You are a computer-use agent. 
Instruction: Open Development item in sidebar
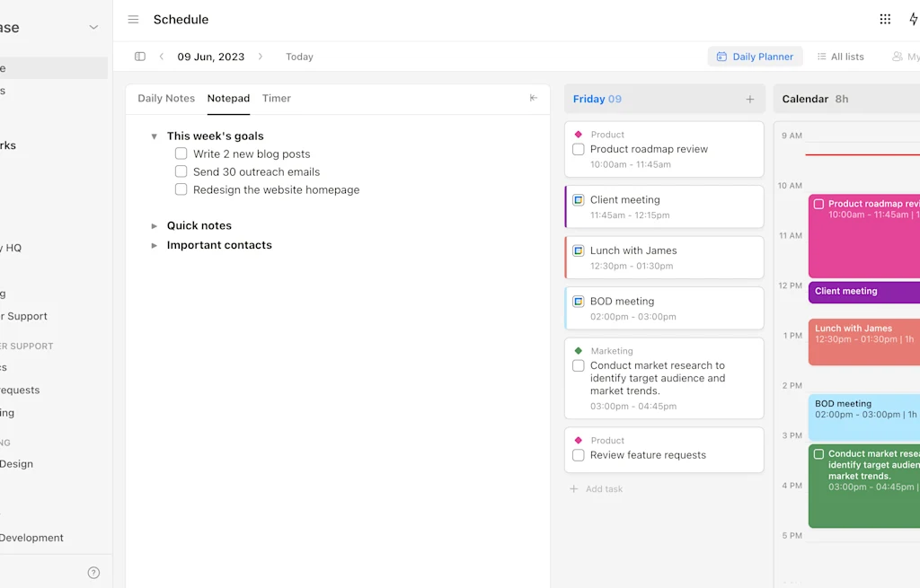tap(31, 538)
